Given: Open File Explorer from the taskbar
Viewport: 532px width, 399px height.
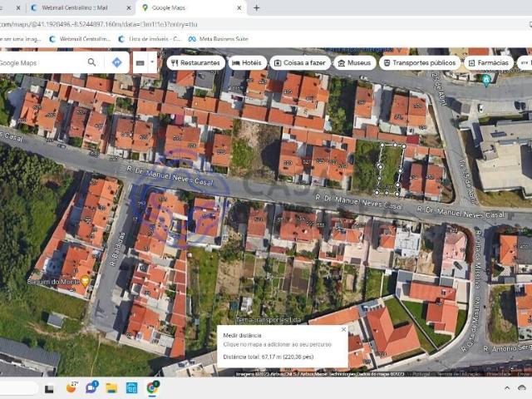Looking at the screenshot, I should pyautogui.click(x=111, y=388).
